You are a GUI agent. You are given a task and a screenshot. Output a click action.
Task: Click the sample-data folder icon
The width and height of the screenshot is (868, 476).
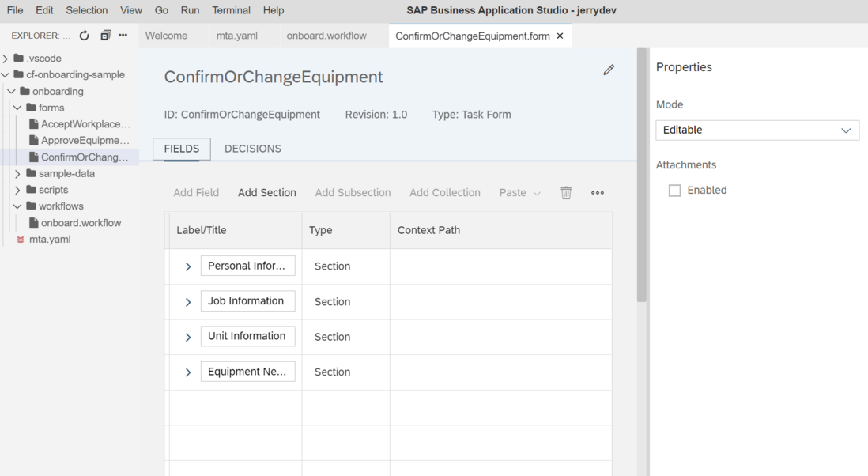click(32, 173)
